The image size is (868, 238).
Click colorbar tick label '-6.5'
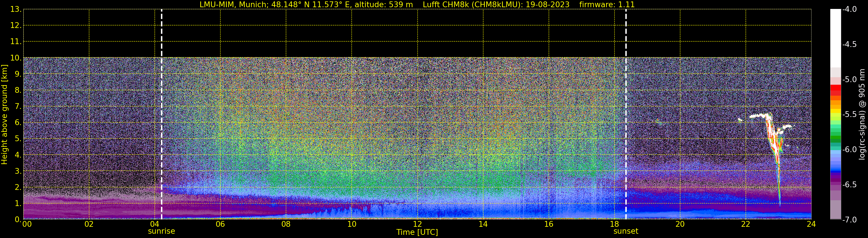click(x=850, y=185)
